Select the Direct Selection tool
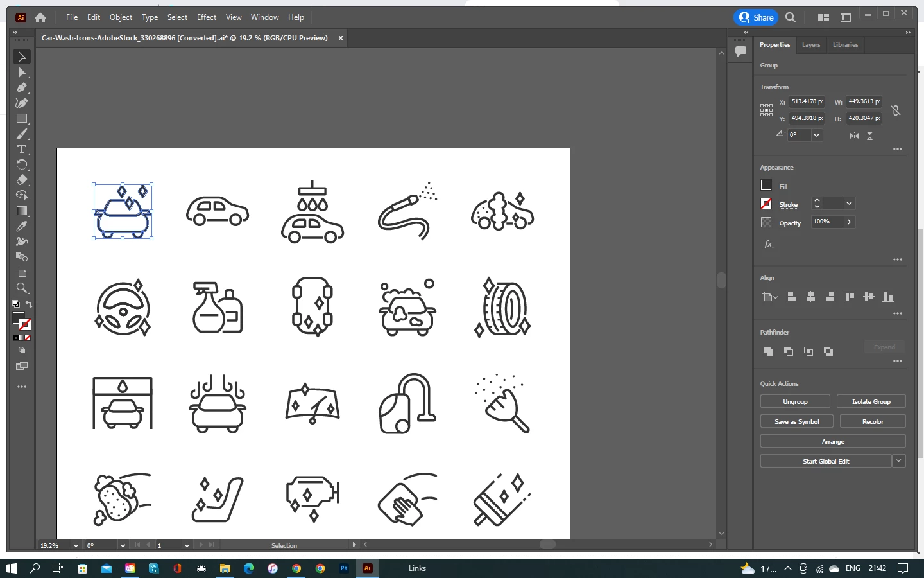The height and width of the screenshot is (578, 924). 22,73
